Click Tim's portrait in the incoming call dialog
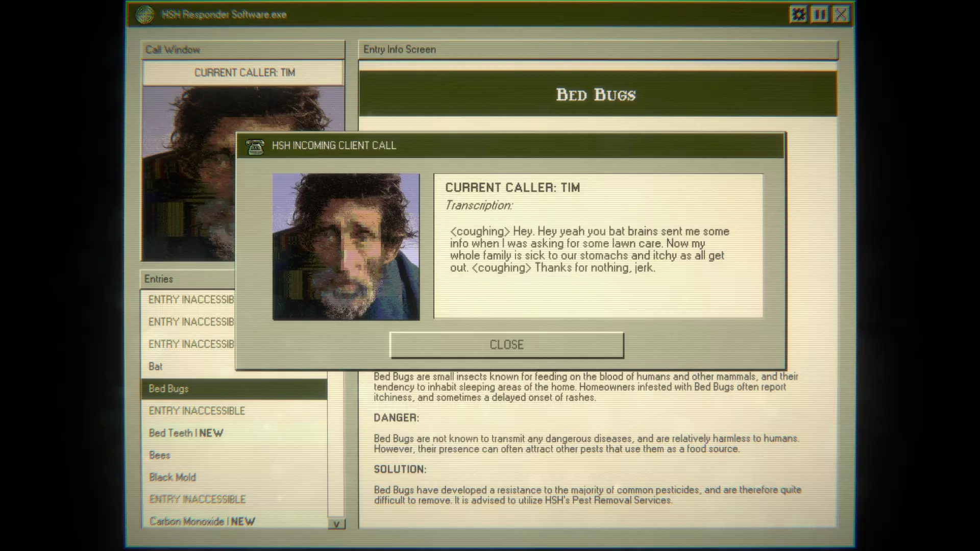The width and height of the screenshot is (980, 551). click(346, 247)
